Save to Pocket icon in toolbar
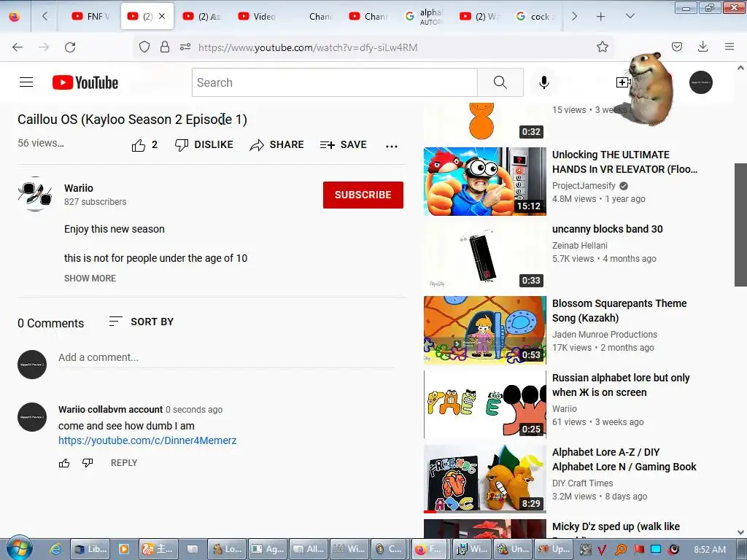Image resolution: width=747 pixels, height=560 pixels. [x=676, y=47]
